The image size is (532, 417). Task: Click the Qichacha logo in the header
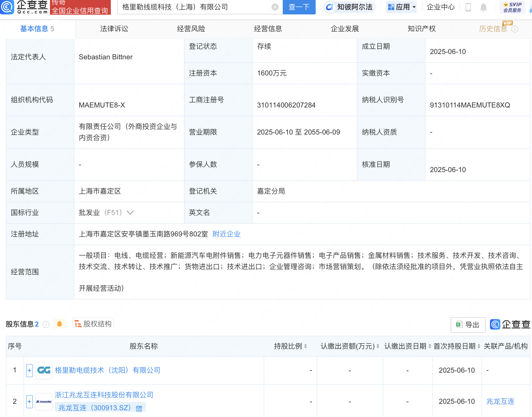[x=24, y=7]
